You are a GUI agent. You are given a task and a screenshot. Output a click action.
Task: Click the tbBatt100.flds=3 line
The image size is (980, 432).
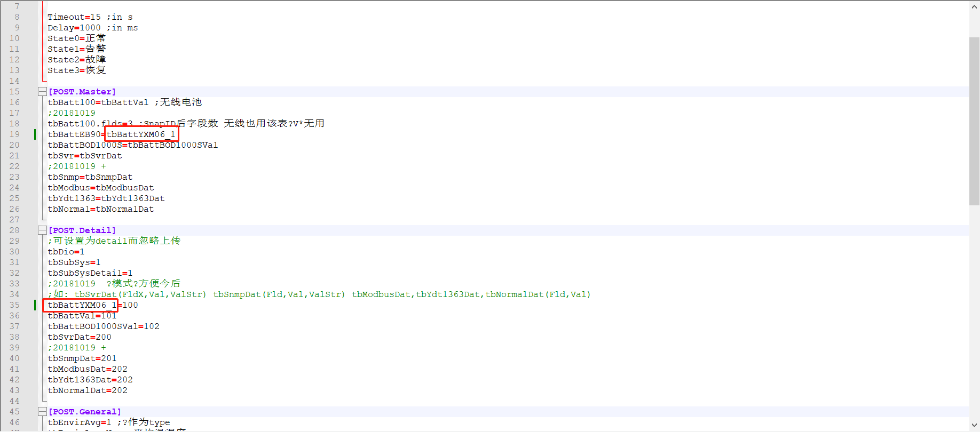point(186,124)
